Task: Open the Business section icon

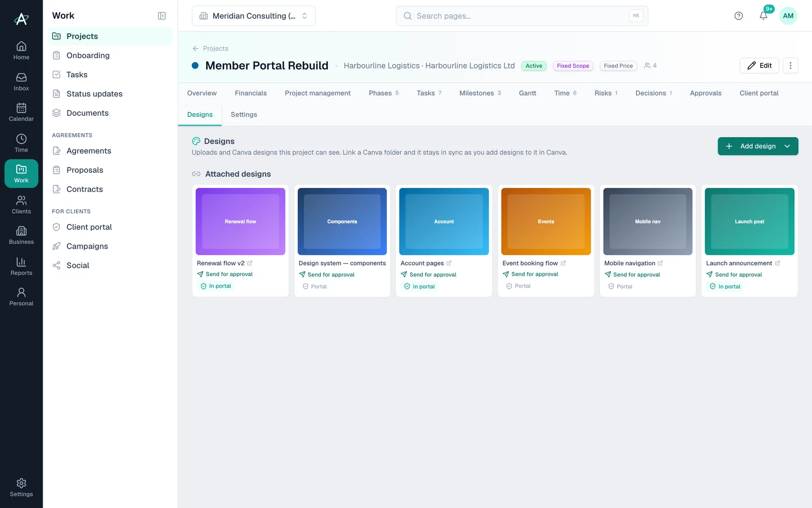Action: [x=21, y=235]
